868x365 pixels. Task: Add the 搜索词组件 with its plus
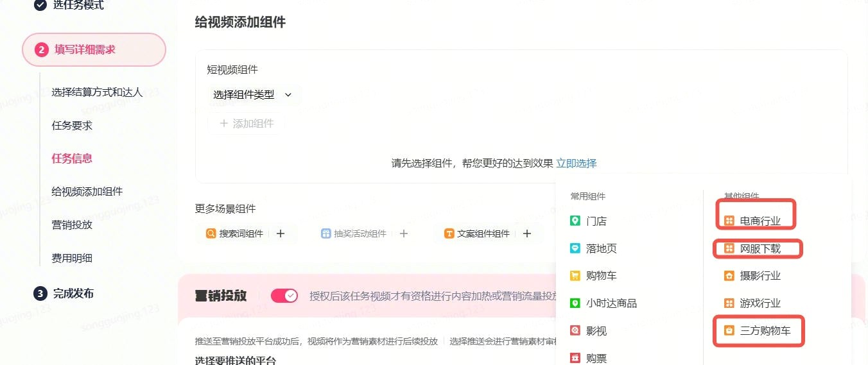coord(281,233)
